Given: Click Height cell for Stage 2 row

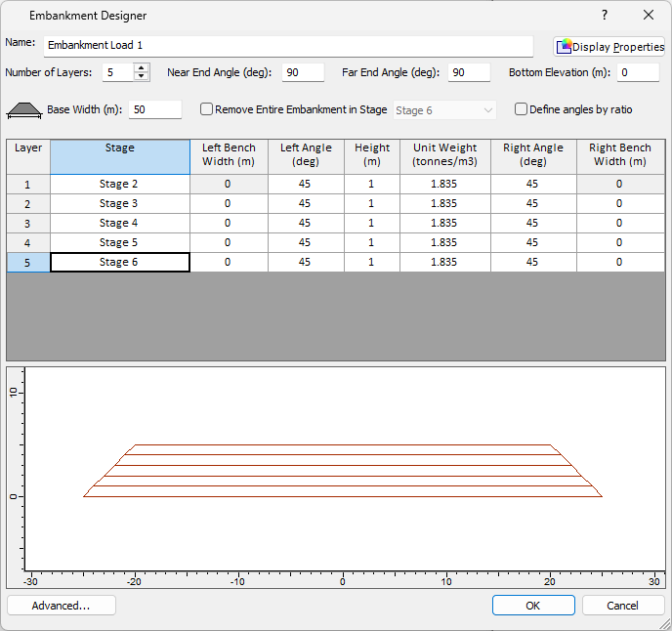Looking at the screenshot, I should point(372,185).
